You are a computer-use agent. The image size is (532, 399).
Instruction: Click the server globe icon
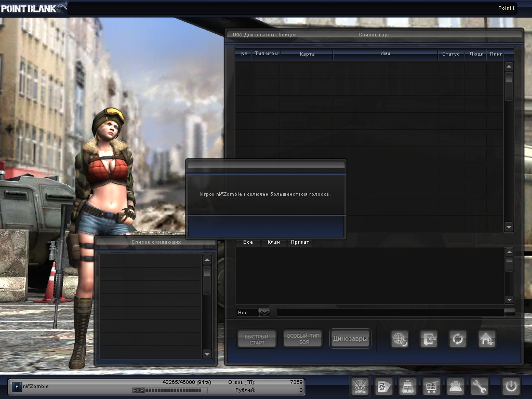400,339
